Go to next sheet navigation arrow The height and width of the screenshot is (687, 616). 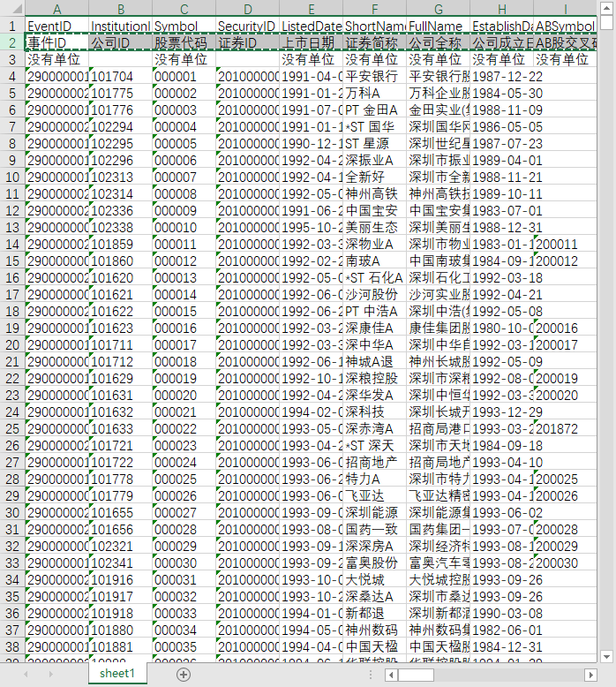(x=51, y=675)
